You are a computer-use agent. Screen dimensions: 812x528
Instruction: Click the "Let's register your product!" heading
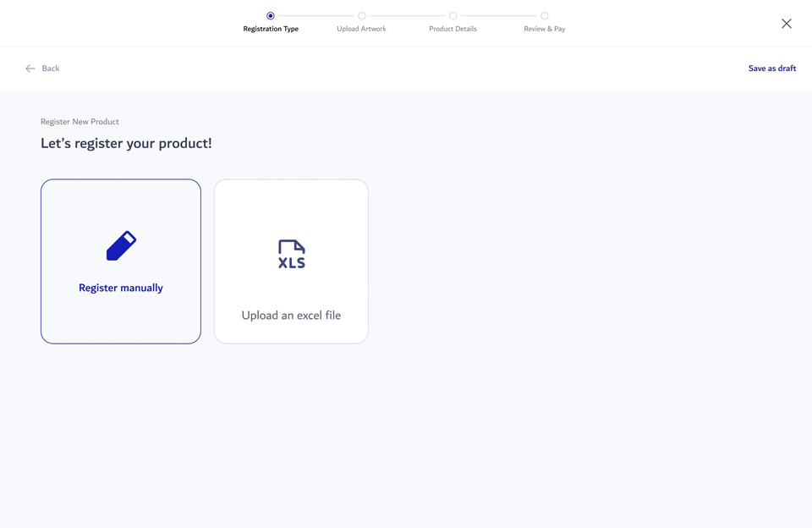click(x=126, y=144)
